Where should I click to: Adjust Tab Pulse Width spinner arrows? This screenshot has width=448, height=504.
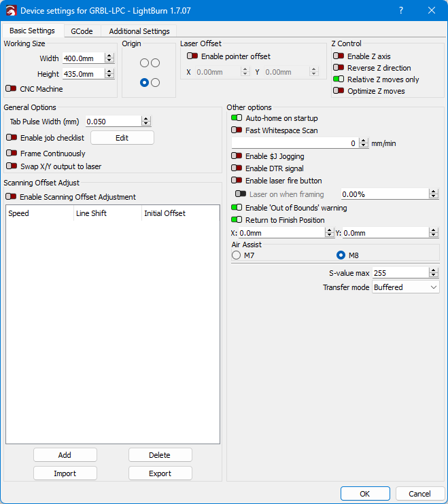pyautogui.click(x=146, y=121)
